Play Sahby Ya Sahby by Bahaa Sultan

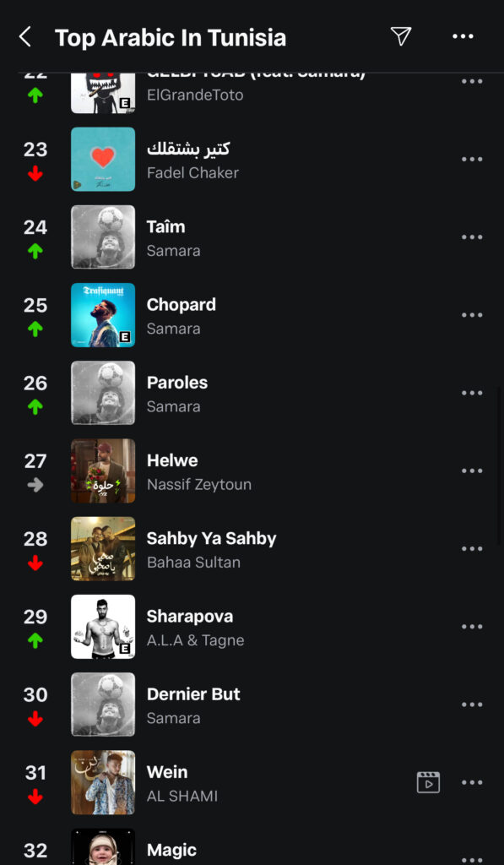coord(252,549)
